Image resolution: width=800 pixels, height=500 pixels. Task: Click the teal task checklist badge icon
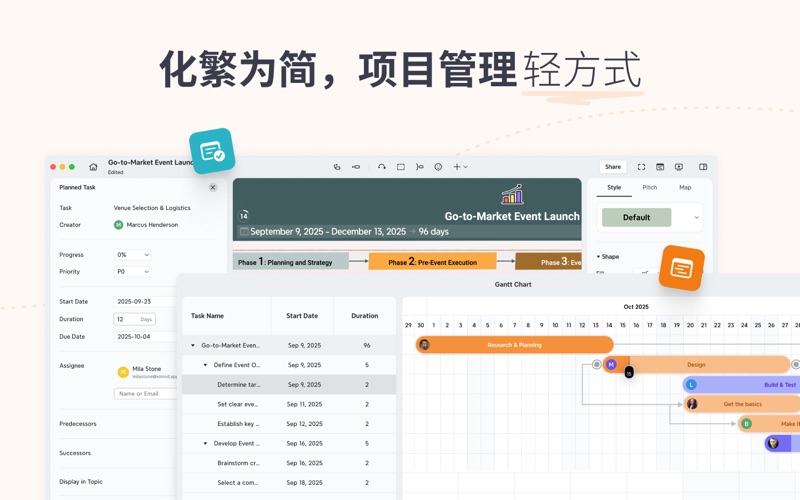[x=212, y=151]
